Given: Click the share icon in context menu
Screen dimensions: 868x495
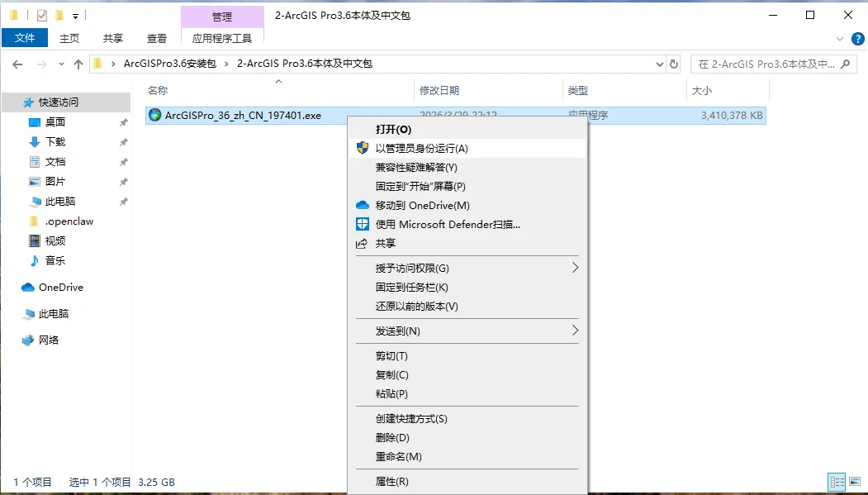Looking at the screenshot, I should point(362,244).
